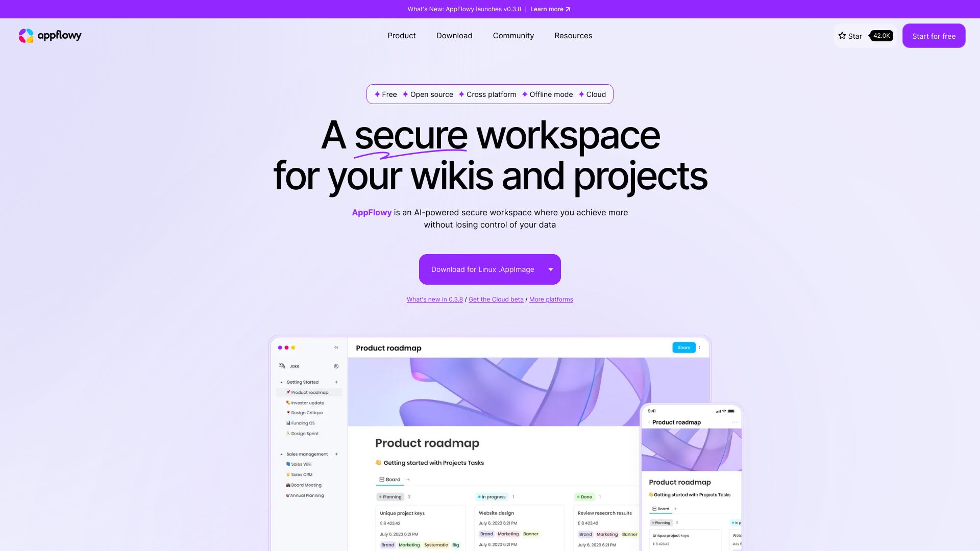Click Start for free button
This screenshot has width=980, height=551.
click(934, 36)
